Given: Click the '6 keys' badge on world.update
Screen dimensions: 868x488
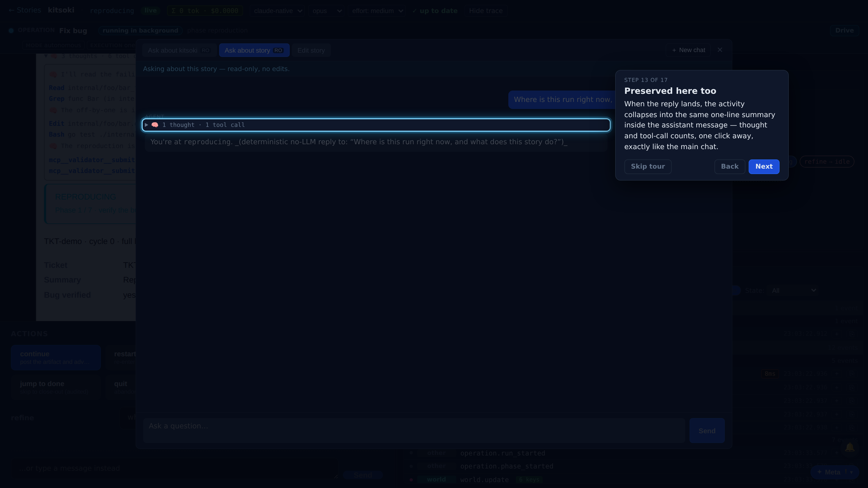Looking at the screenshot, I should [x=529, y=480].
